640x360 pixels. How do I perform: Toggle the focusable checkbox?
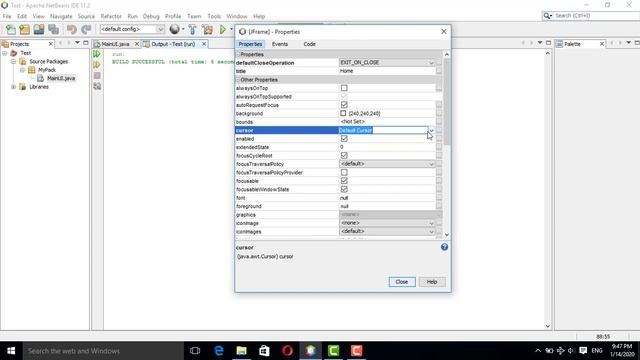click(x=344, y=181)
